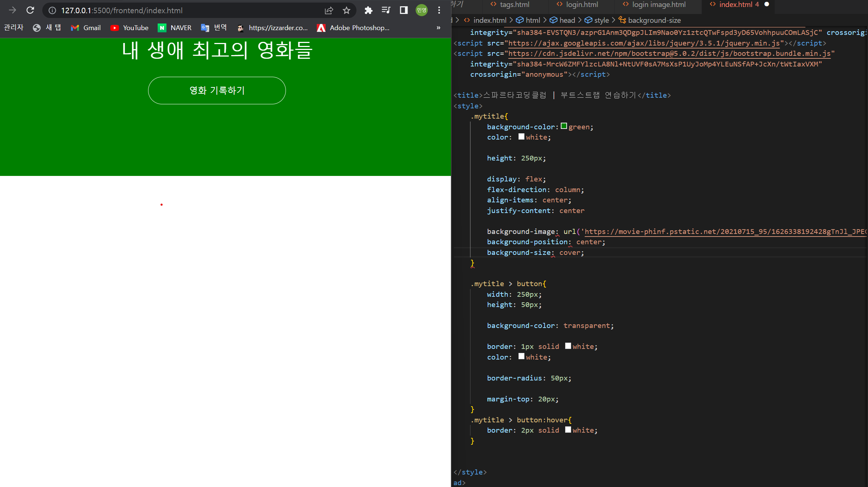This screenshot has width=868, height=487.
Task: Open the NAVER bookmark
Action: click(175, 28)
